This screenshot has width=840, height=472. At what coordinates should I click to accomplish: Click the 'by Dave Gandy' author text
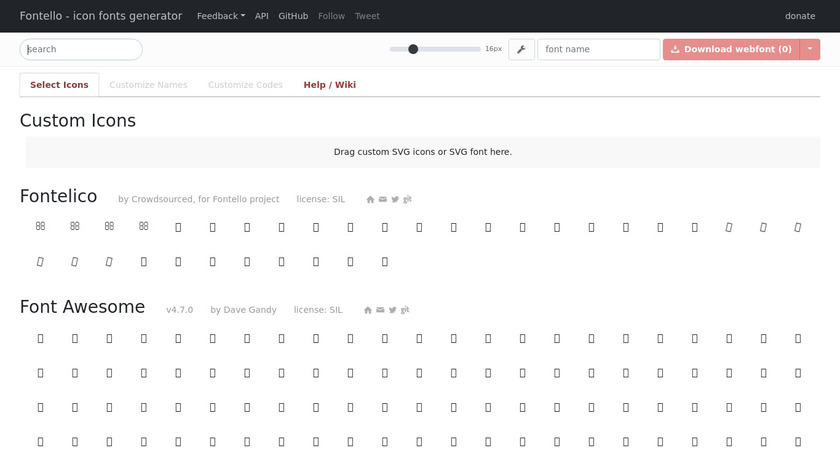243,310
